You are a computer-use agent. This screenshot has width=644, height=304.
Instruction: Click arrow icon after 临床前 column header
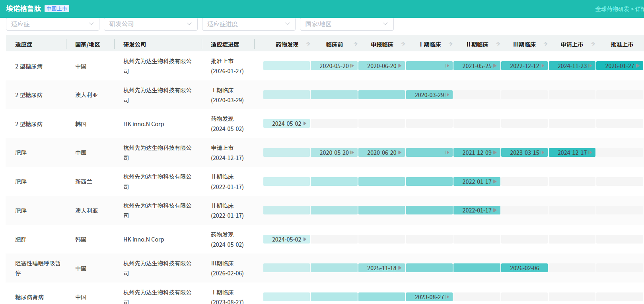coord(356,44)
